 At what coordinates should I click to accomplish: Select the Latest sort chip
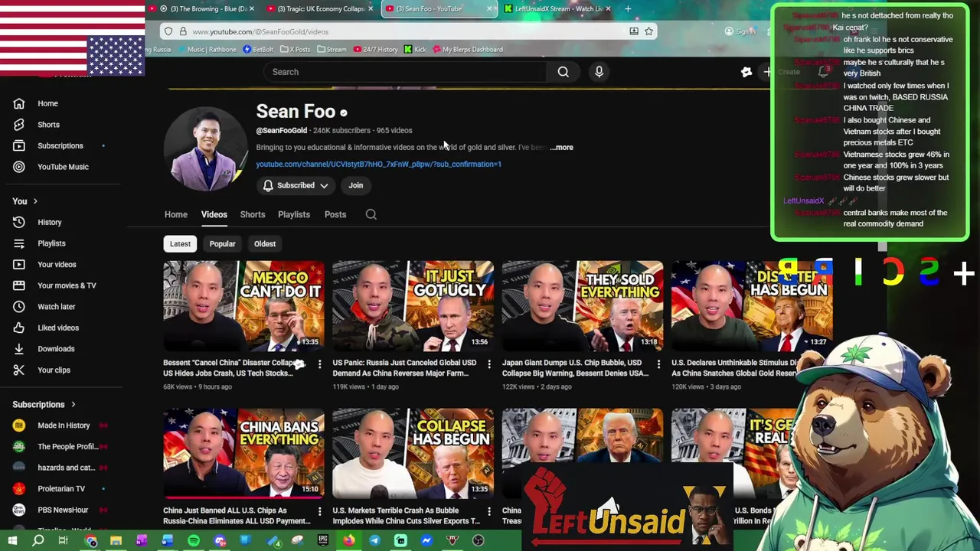tap(180, 243)
